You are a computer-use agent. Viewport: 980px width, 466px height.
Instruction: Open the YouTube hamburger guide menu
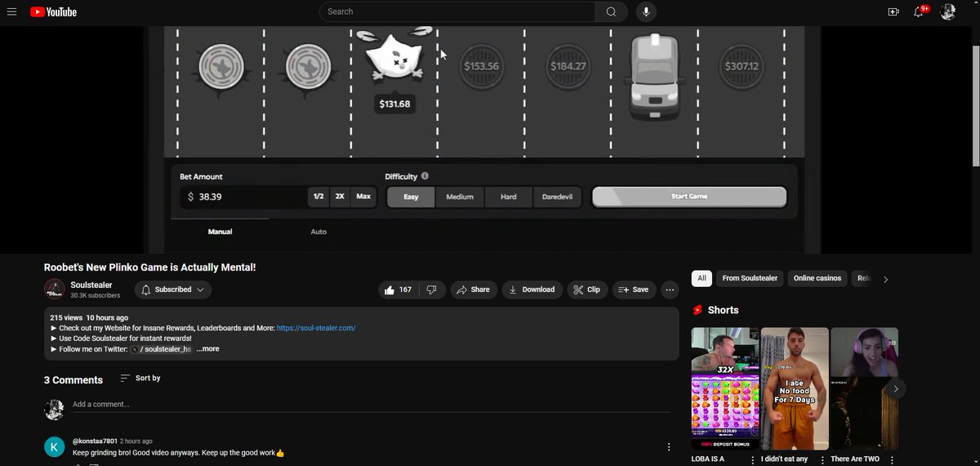(x=11, y=11)
